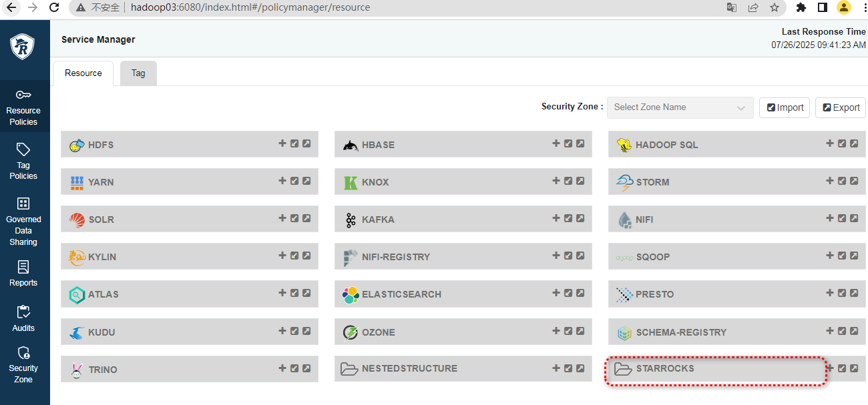
Task: Click the Import button
Action: point(785,107)
